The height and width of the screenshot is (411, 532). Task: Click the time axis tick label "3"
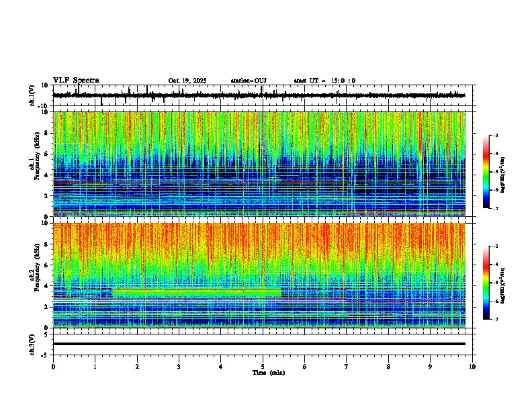(x=179, y=367)
